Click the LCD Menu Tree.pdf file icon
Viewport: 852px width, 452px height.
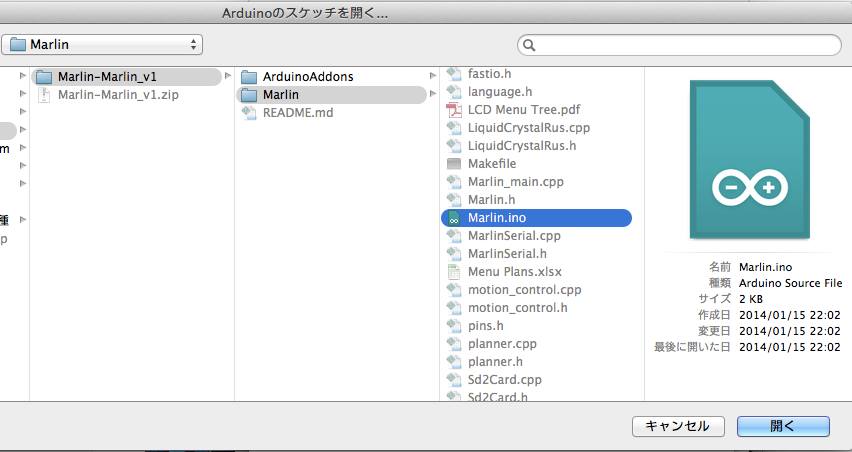453,109
